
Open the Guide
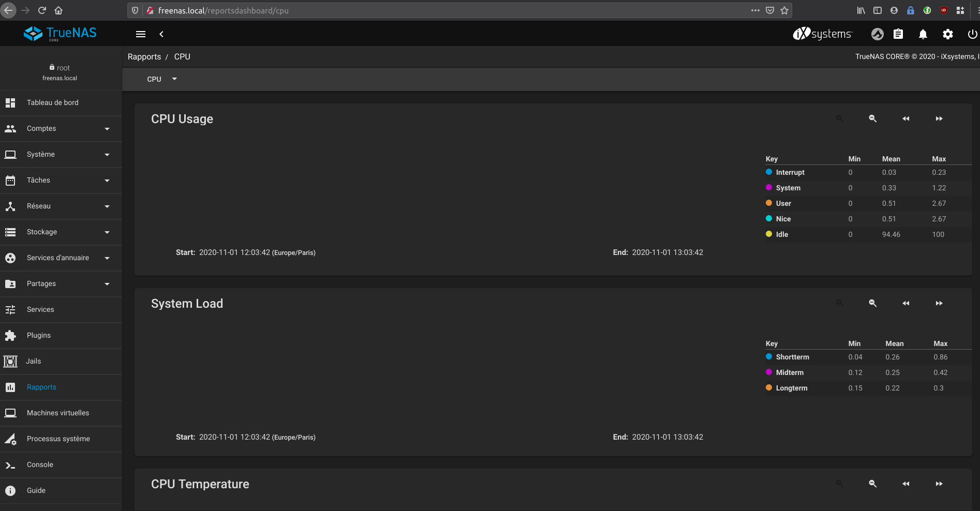[61, 491]
